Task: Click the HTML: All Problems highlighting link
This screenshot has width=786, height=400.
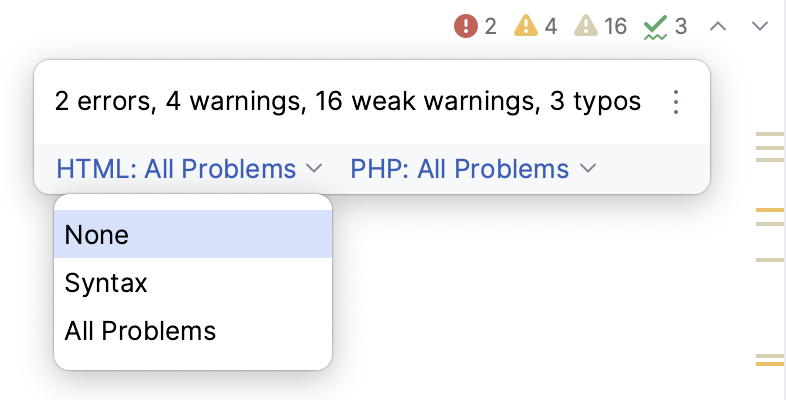Action: pos(176,169)
